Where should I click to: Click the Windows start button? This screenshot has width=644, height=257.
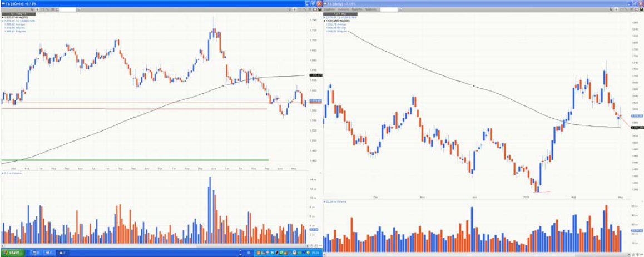11,253
